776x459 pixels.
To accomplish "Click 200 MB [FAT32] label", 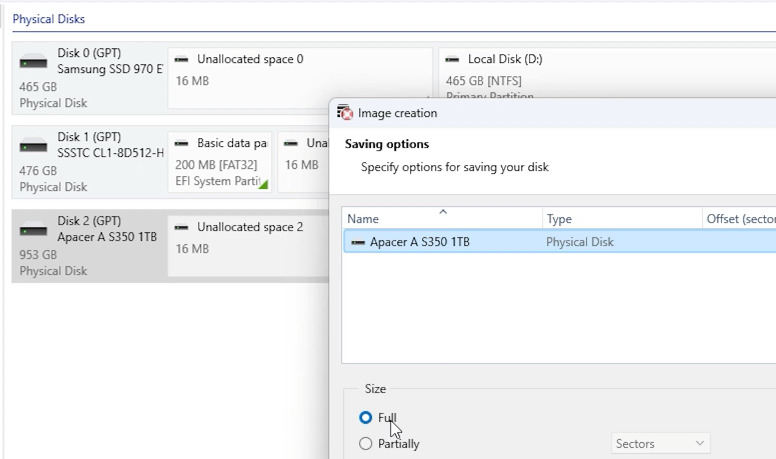I will click(216, 164).
